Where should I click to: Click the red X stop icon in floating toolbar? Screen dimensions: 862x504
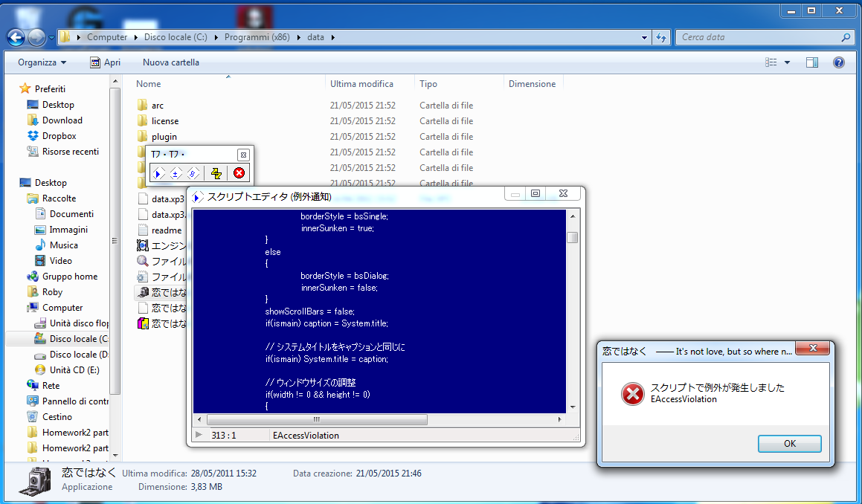239,173
